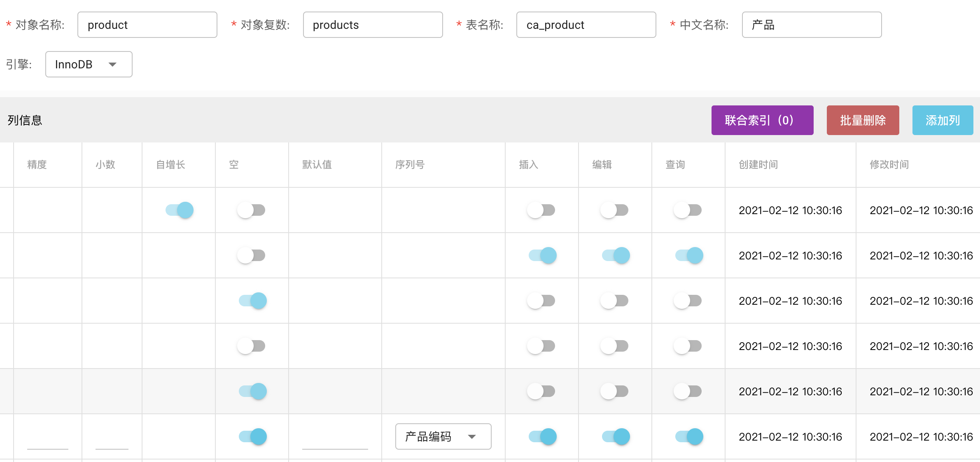Click the 添加列 add column button
This screenshot has height=462, width=980.
[x=943, y=120]
